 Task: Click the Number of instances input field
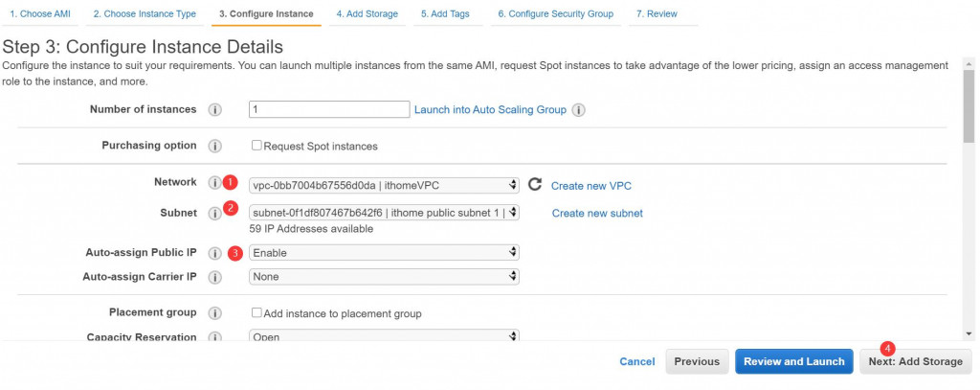coord(329,109)
